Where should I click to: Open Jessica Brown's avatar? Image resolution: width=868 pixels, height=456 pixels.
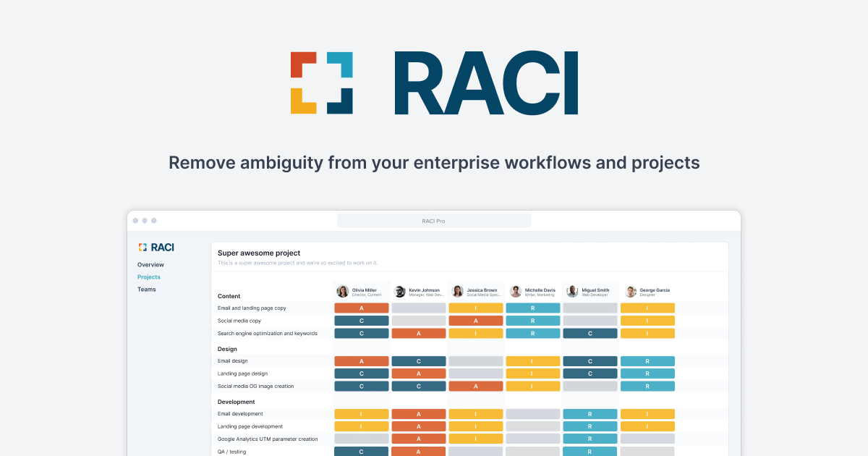point(458,292)
